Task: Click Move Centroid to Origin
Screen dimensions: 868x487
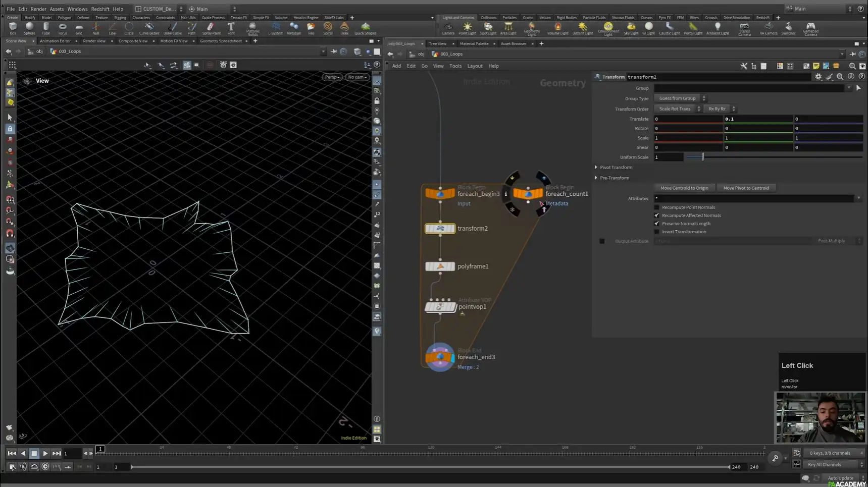Action: pos(685,187)
